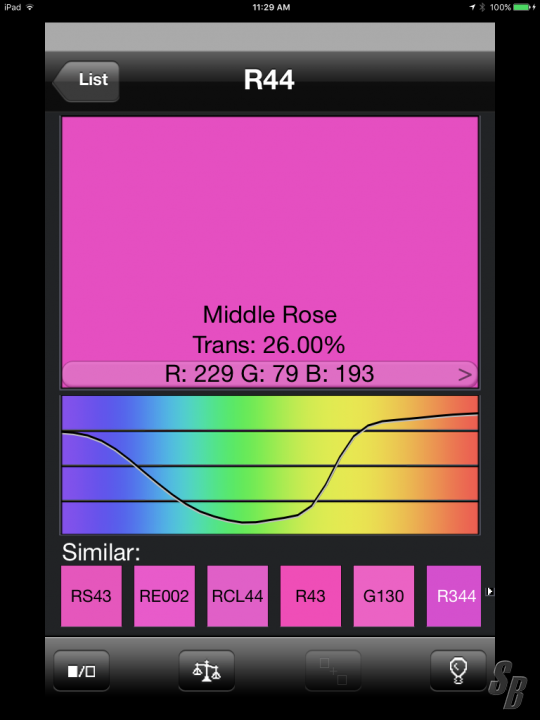Go back using the List button
This screenshot has height=720, width=540.
(86, 81)
